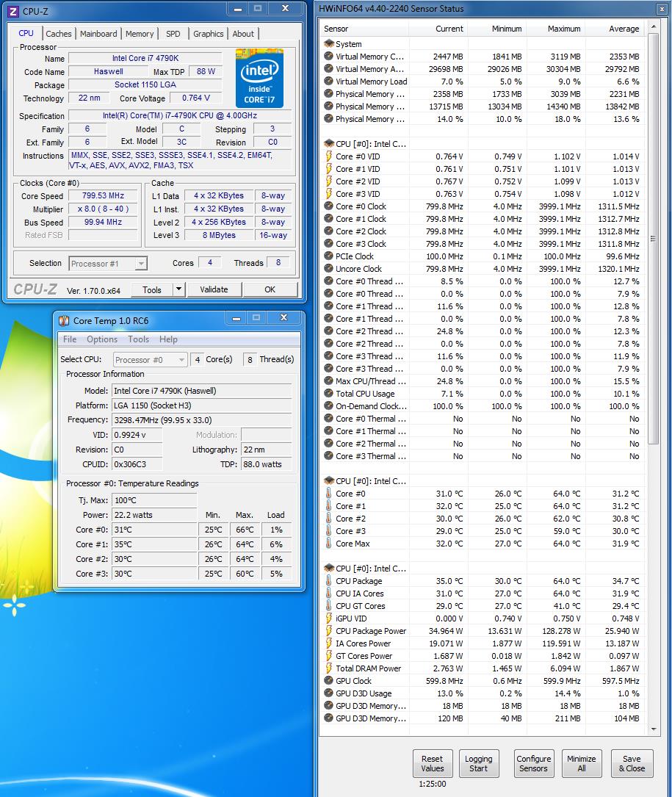Screen dimensions: 672x797
Task: Click the Frequency field in Core Temp
Action: (x=202, y=420)
